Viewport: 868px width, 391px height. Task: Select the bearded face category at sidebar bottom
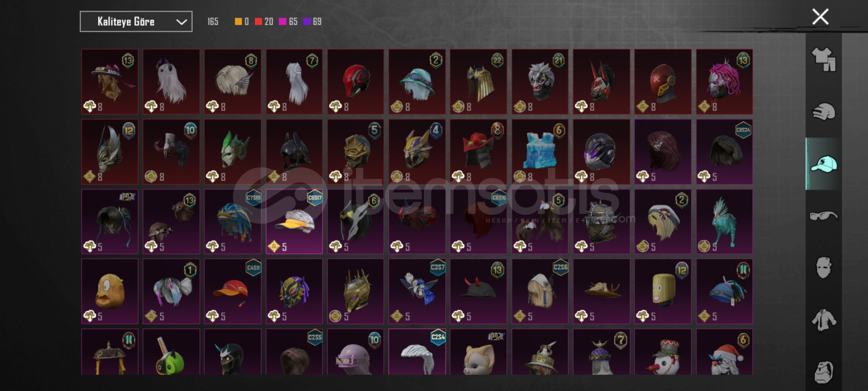(824, 372)
